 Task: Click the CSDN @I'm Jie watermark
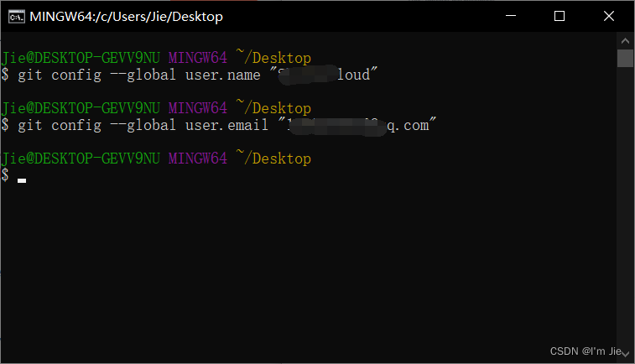586,351
